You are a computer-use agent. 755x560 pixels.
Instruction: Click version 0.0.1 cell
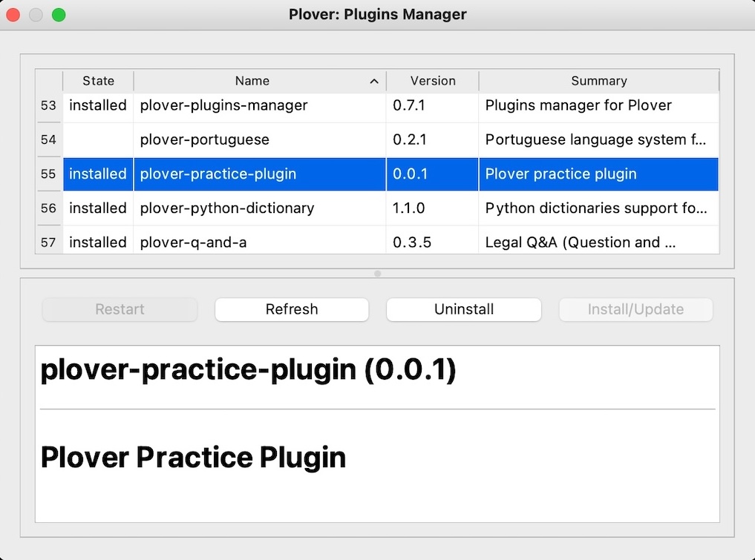point(432,174)
